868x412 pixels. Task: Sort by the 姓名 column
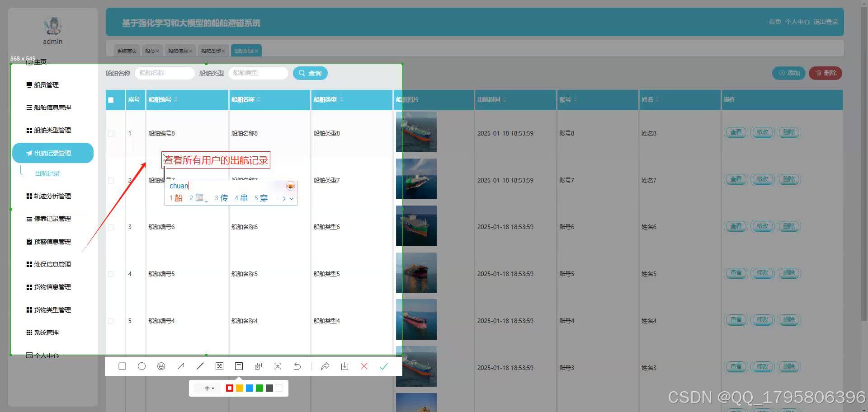658,99
